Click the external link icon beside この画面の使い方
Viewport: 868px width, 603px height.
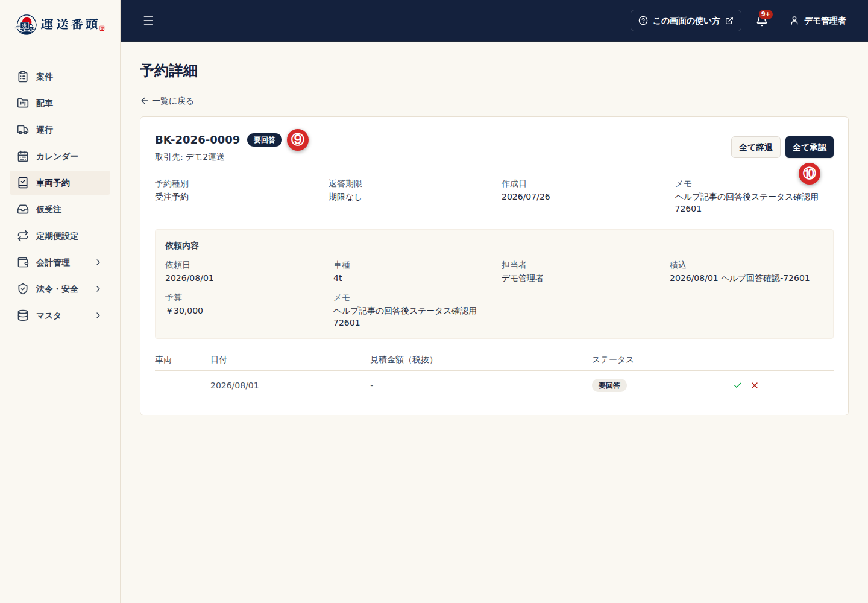pos(729,21)
